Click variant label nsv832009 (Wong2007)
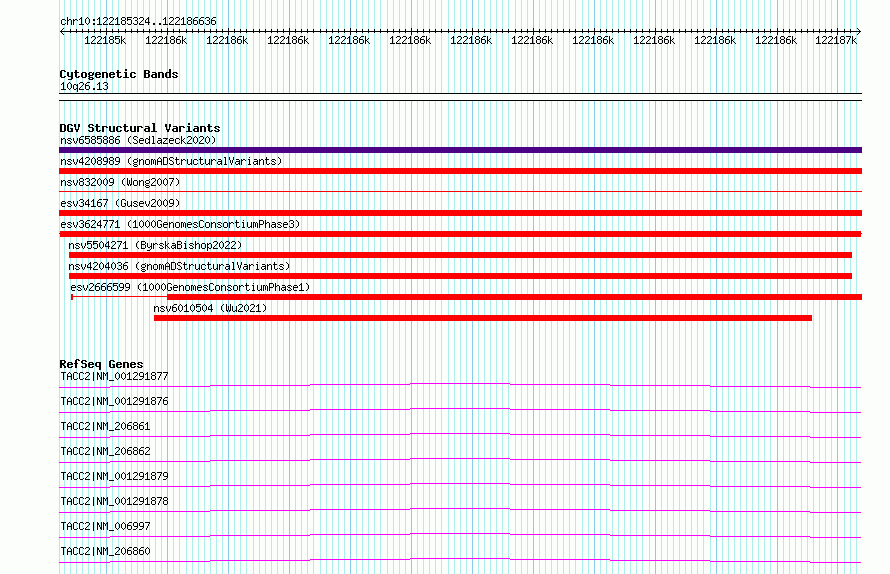Image resolution: width=890 pixels, height=574 pixels. (x=120, y=182)
